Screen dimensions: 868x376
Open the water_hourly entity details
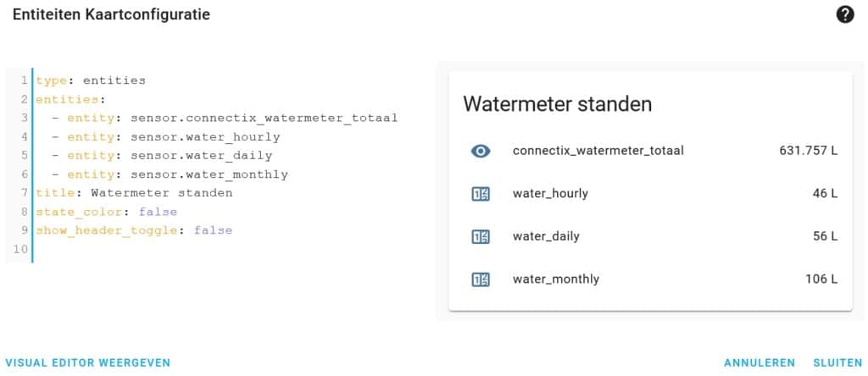pyautogui.click(x=650, y=194)
